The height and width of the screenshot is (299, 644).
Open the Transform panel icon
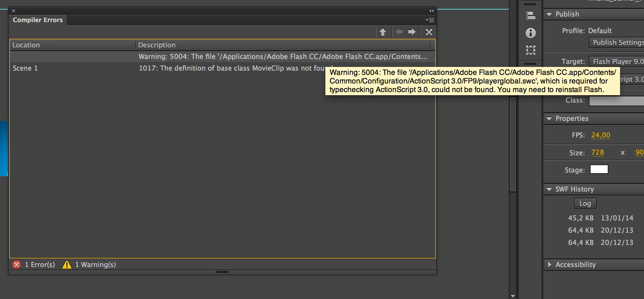point(531,50)
